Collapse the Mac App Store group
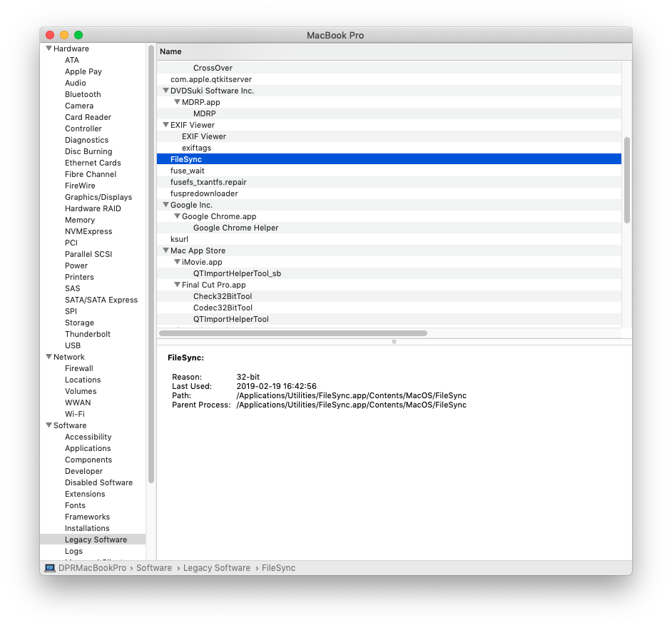 point(166,250)
